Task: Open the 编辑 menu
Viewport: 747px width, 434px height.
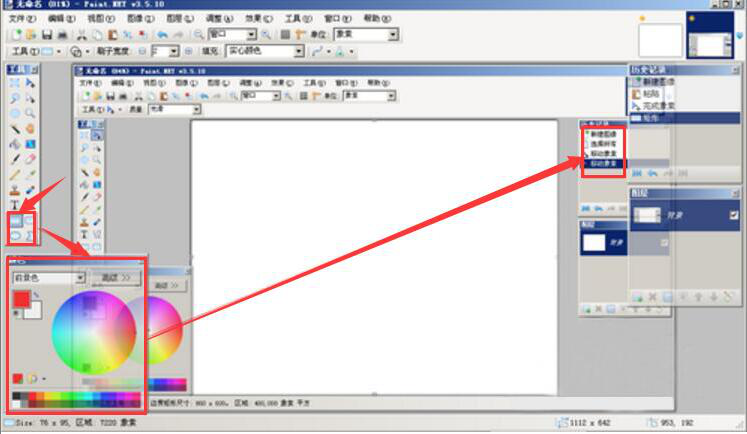Action: click(61, 18)
